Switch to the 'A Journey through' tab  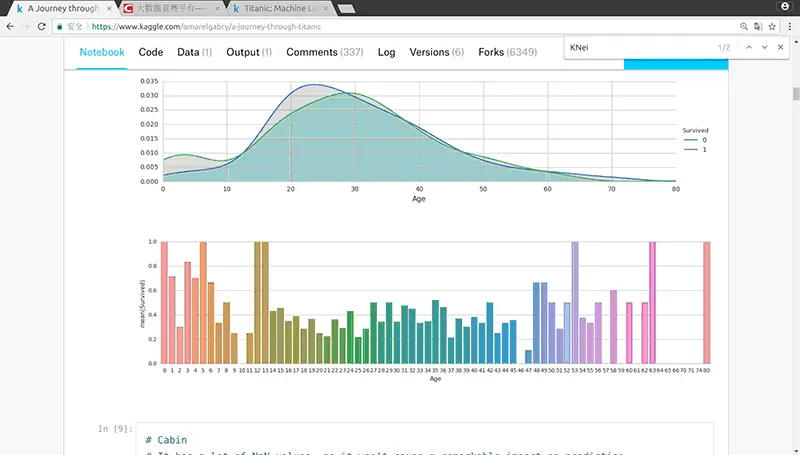pos(63,9)
